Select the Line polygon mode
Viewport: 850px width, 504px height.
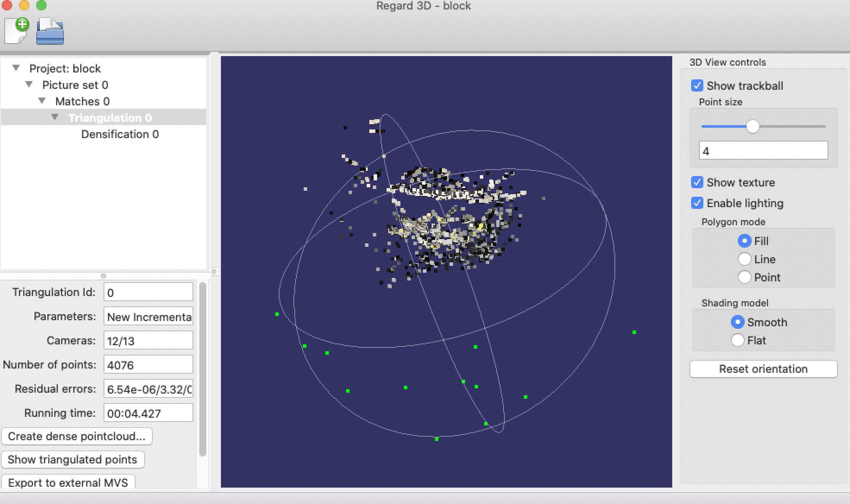coord(744,259)
